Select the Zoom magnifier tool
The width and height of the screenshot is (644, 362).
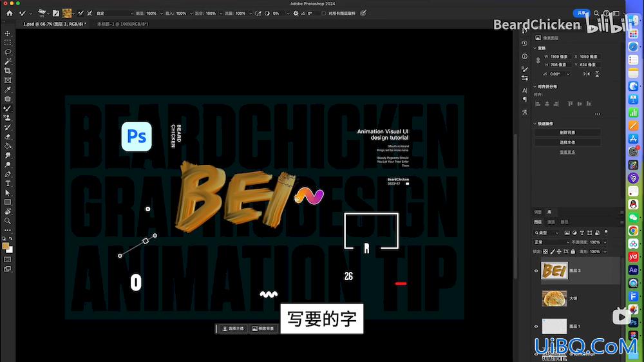[7, 221]
